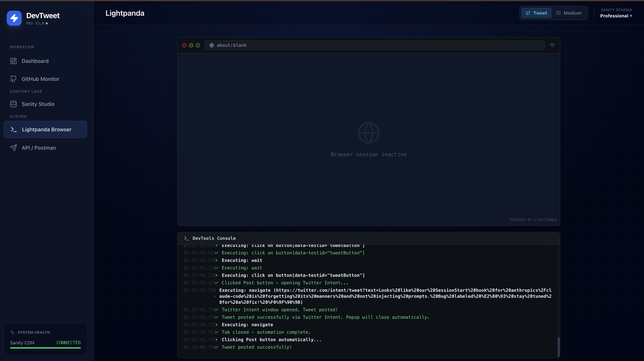The image size is (644, 361).
Task: Switch to Tweet mode
Action: [536, 13]
